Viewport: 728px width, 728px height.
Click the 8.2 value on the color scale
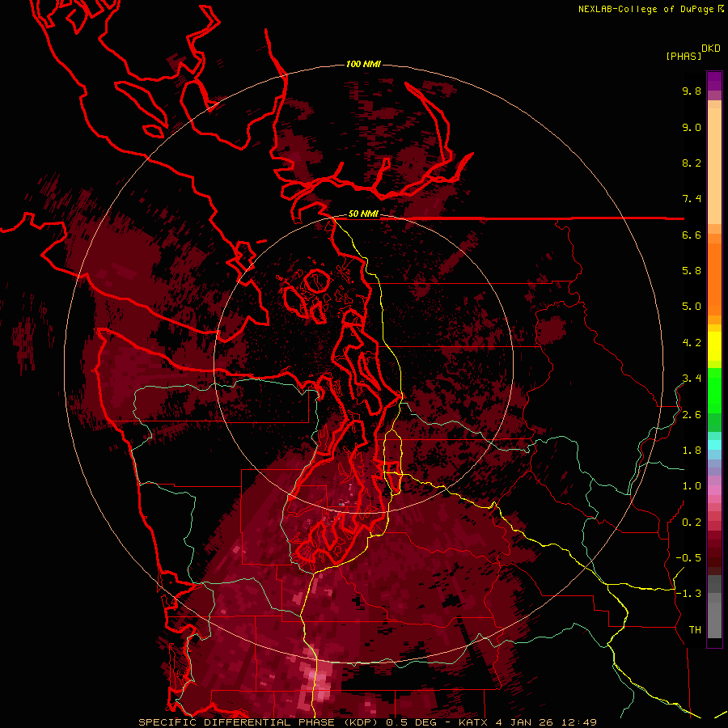(692, 163)
